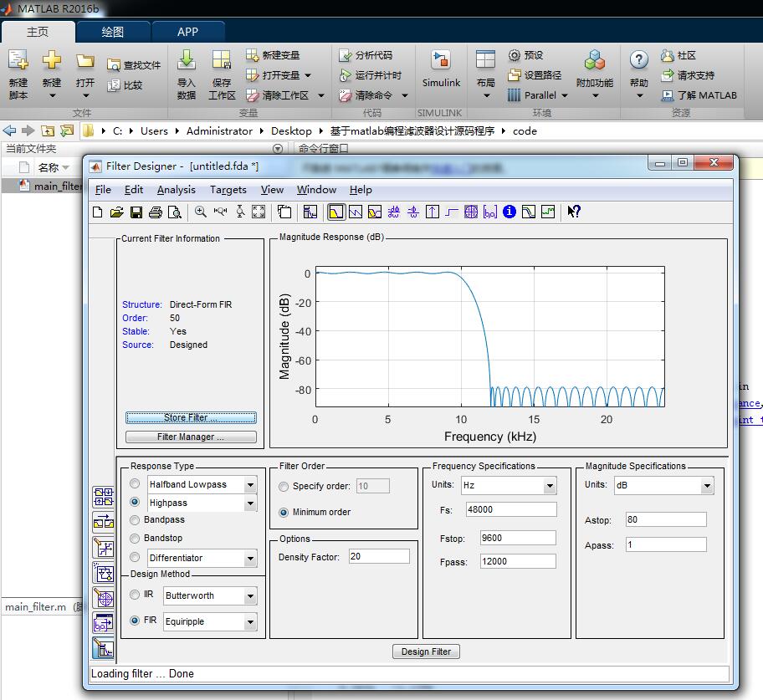This screenshot has height=700, width=763.
Task: Open magnitude Units dB dropdown
Action: tap(707, 485)
